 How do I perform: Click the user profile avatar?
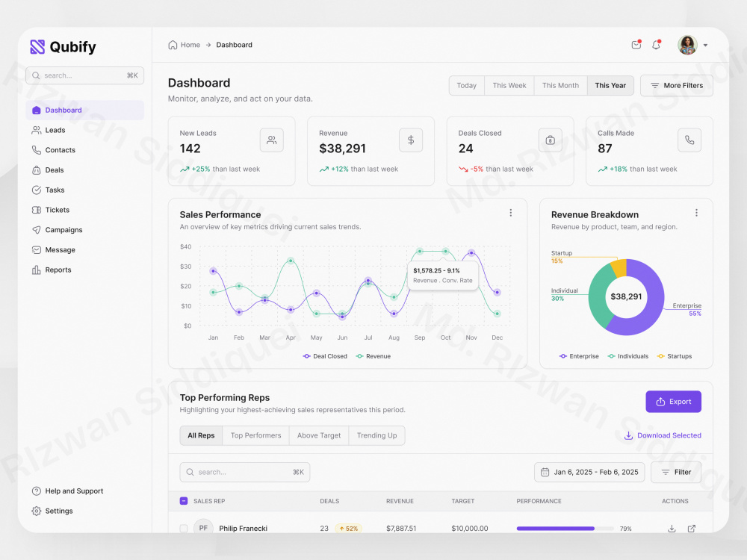(687, 45)
